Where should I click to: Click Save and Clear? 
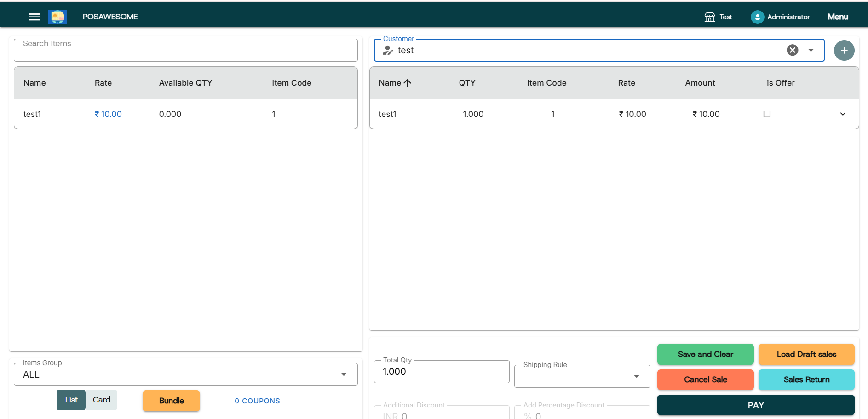pyautogui.click(x=705, y=354)
